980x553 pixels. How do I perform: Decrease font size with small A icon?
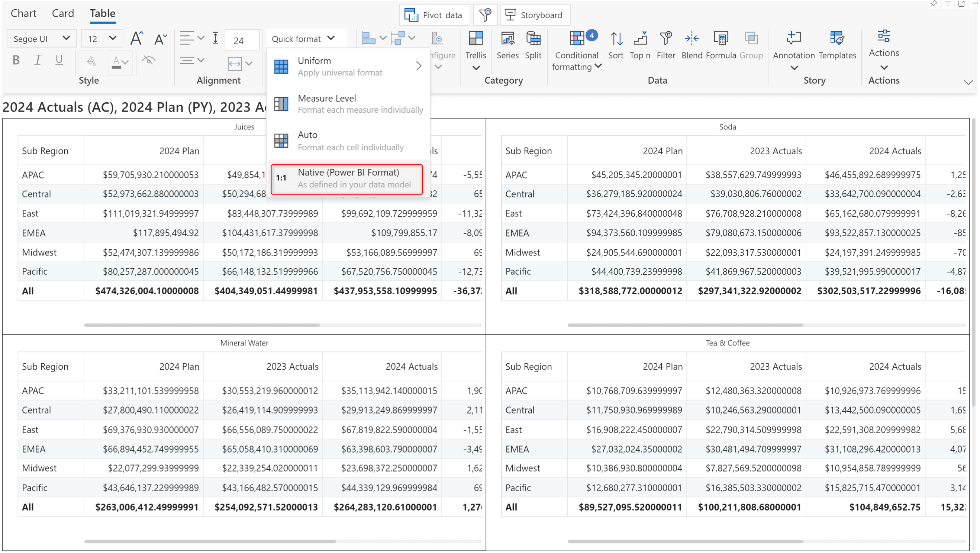[160, 38]
